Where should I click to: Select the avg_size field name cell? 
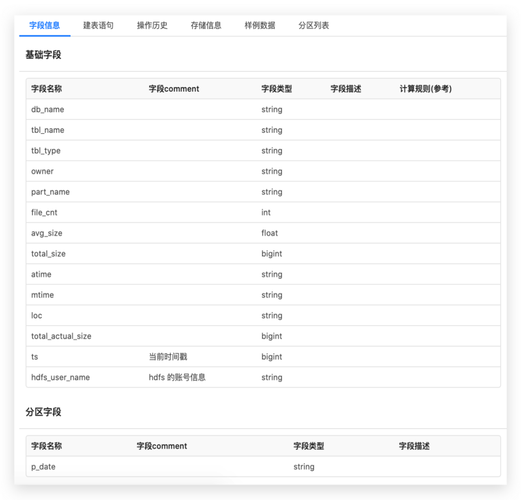pyautogui.click(x=47, y=233)
